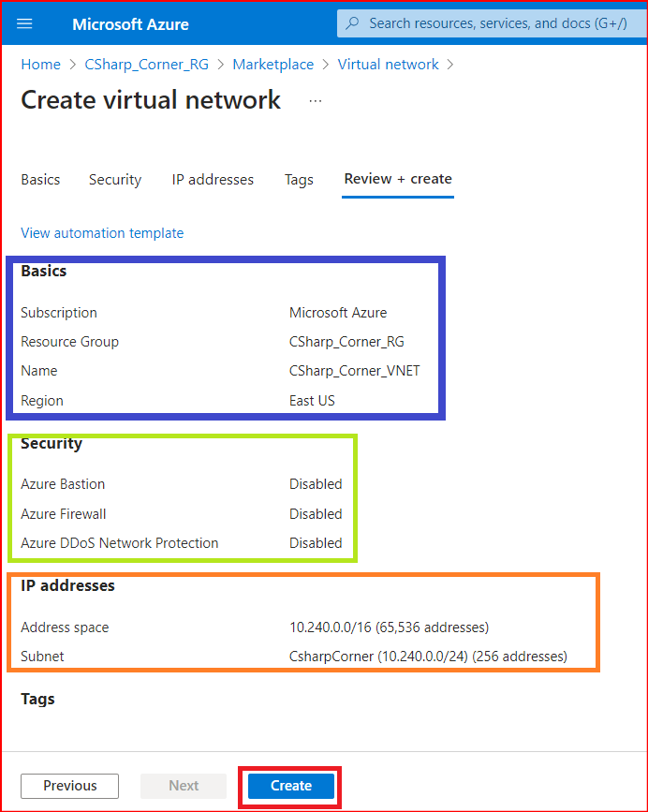The image size is (648, 812).
Task: Click the Subnet label
Action: (42, 657)
